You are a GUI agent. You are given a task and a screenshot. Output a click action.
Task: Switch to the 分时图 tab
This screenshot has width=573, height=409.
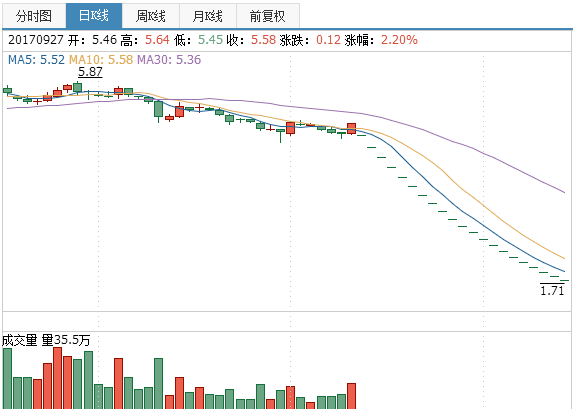(x=34, y=16)
